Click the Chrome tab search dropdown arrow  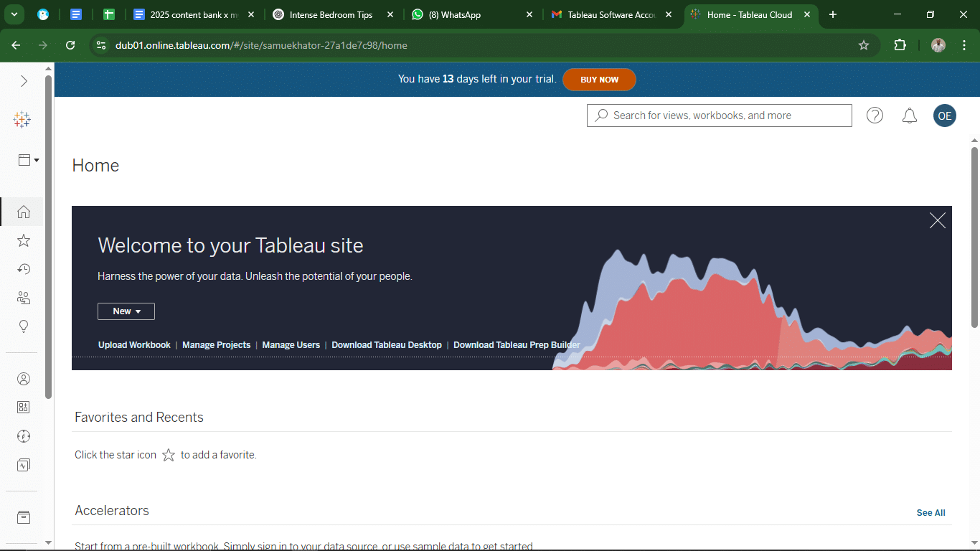(x=14, y=14)
